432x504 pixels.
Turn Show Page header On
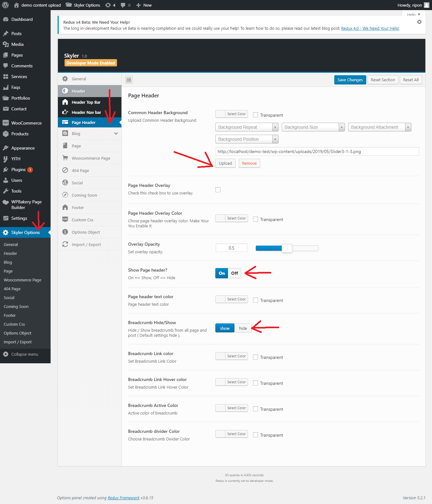(222, 273)
